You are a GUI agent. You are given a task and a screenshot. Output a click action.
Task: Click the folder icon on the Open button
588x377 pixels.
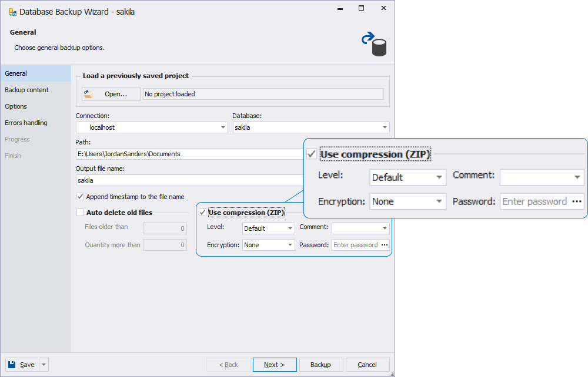[x=89, y=93]
